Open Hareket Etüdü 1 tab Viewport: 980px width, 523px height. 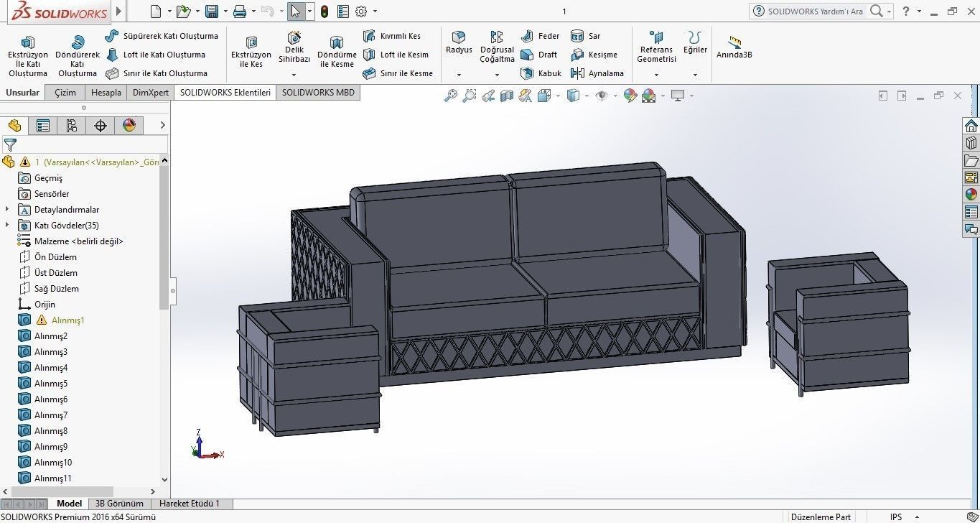point(190,504)
